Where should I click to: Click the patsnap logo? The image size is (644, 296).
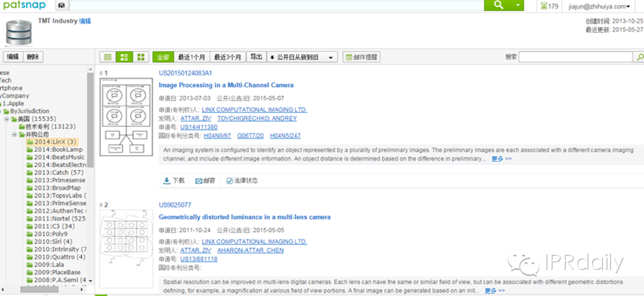tap(23, 5)
